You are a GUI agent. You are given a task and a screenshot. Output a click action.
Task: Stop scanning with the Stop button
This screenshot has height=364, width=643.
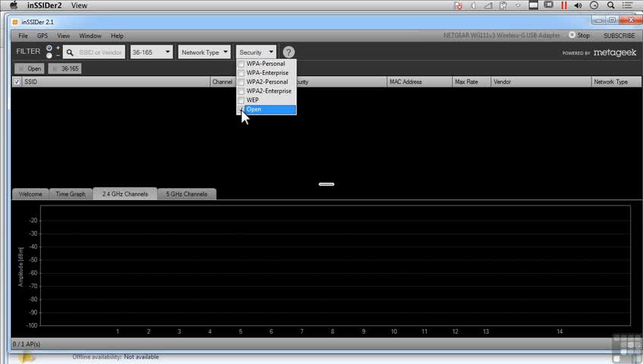pyautogui.click(x=579, y=36)
